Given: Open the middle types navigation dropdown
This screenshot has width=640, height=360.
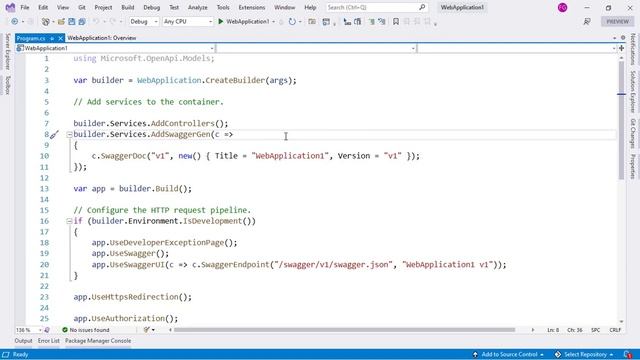Looking at the screenshot, I should point(316,48).
